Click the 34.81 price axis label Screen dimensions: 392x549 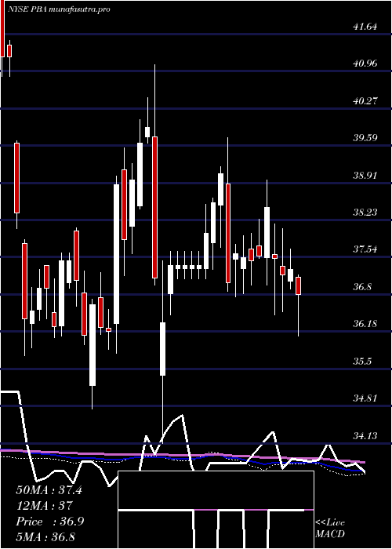pyautogui.click(x=365, y=398)
